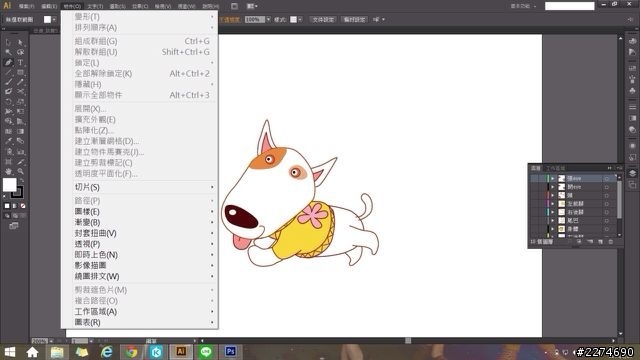Swap fill and stroke colors arrow

pyautogui.click(x=22, y=180)
